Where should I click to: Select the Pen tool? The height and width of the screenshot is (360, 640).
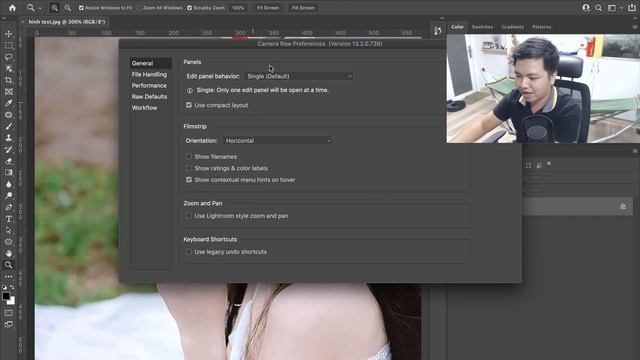(x=9, y=207)
